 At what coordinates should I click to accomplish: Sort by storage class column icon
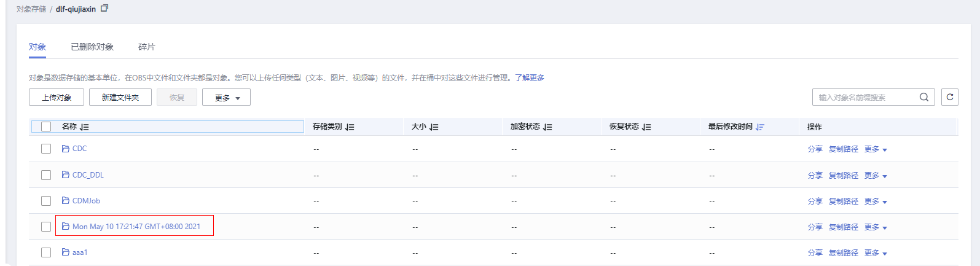point(350,127)
